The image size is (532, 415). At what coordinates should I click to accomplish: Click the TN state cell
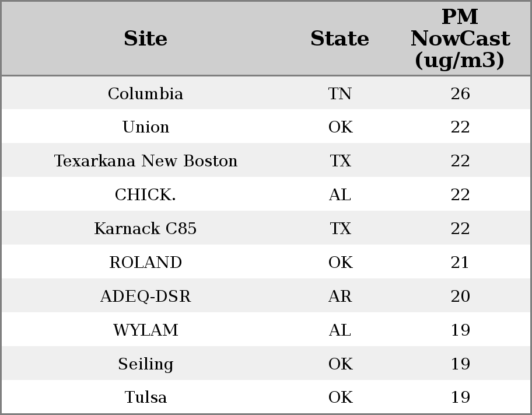[340, 93]
